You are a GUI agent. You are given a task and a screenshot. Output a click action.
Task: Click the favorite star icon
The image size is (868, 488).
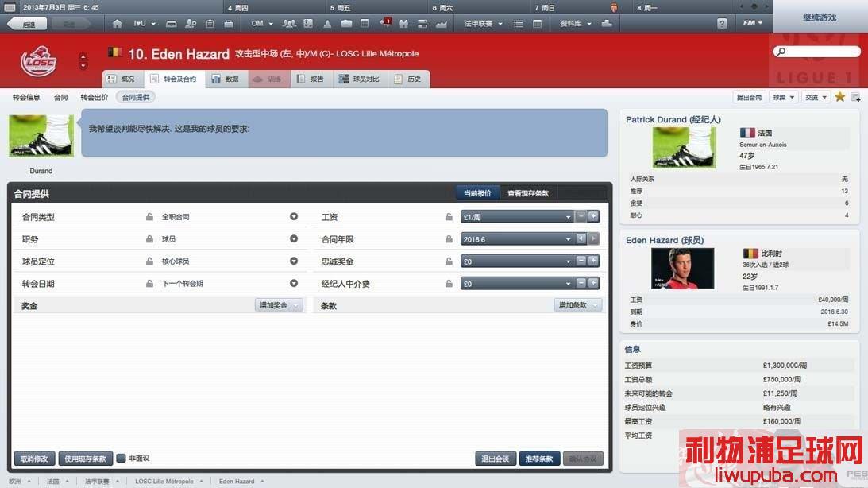pos(839,97)
